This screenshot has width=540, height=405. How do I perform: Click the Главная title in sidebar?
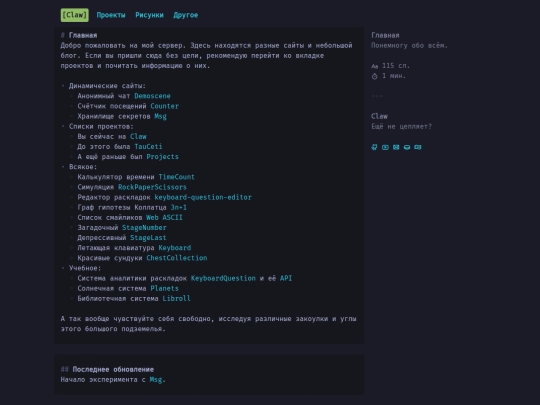click(x=385, y=35)
